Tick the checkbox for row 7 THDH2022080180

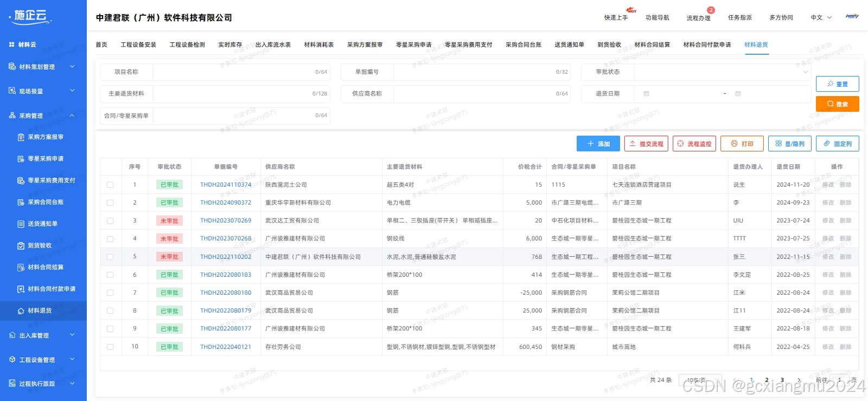tap(110, 292)
